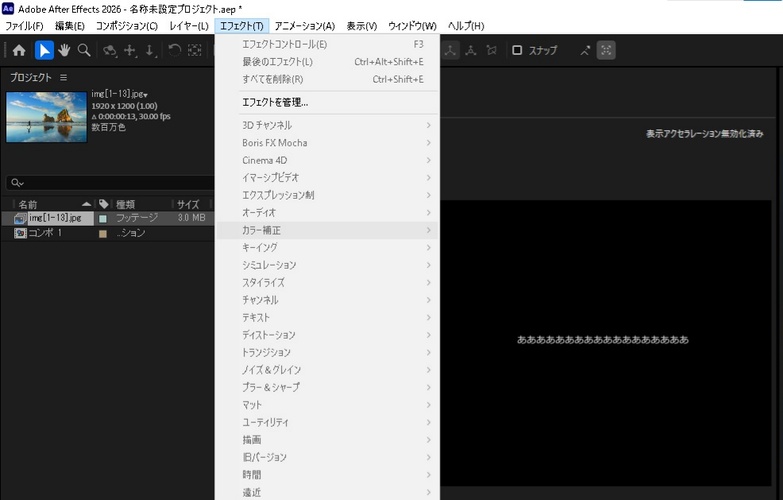Click the beach footage preview thumbnail
This screenshot has width=783, height=500.
[46, 117]
